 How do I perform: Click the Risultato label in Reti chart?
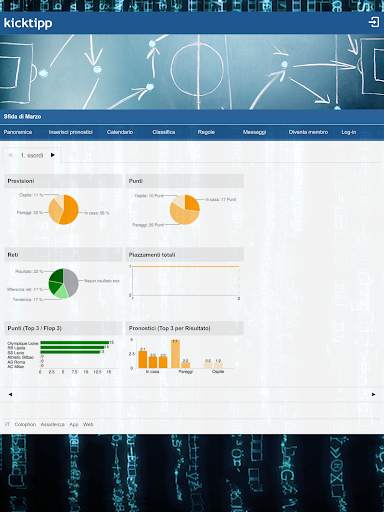[x=29, y=271]
